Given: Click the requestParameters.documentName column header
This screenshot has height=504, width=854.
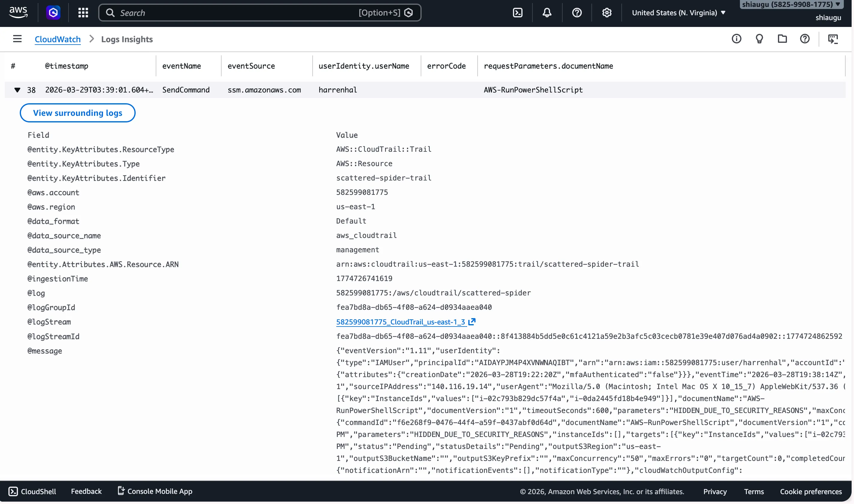Looking at the screenshot, I should (549, 66).
